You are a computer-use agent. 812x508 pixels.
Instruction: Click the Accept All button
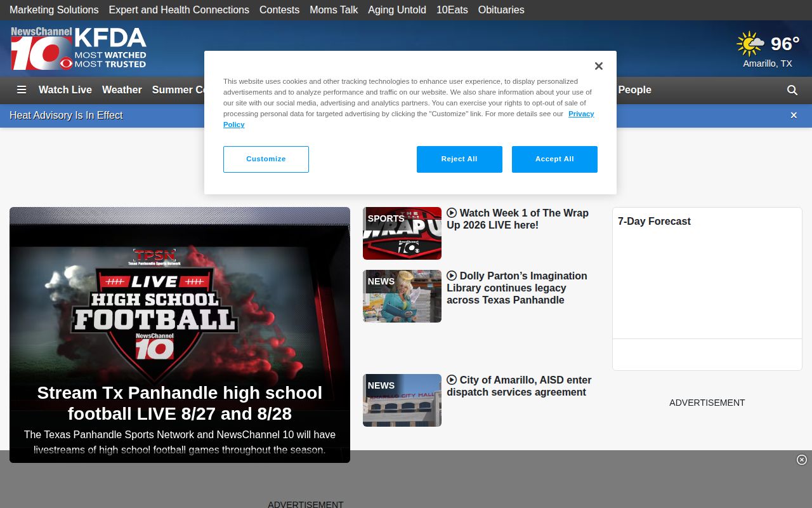[x=554, y=159]
